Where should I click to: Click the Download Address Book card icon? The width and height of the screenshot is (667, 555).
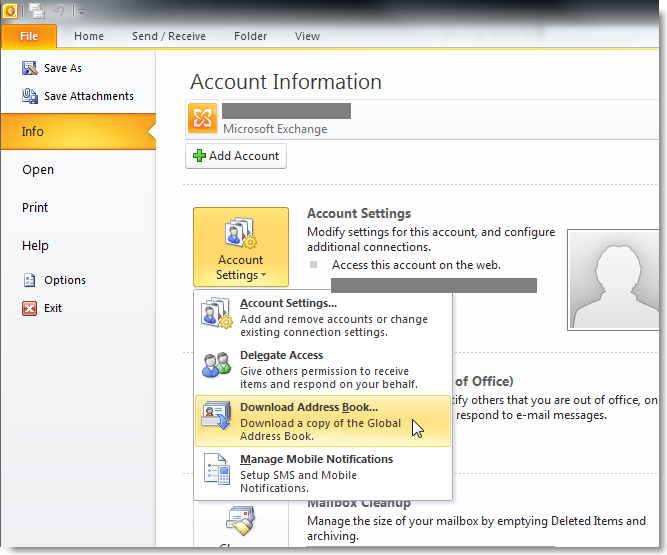217,416
